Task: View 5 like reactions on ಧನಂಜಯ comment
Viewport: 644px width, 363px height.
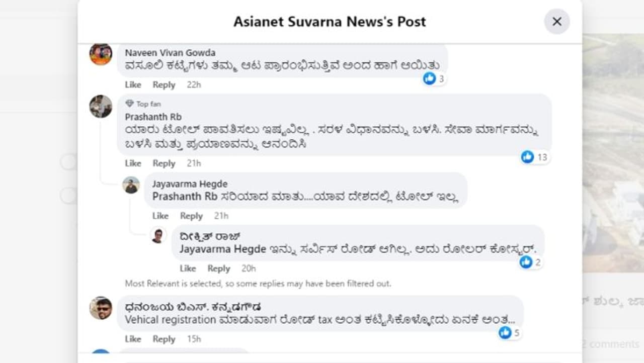Action: click(x=510, y=332)
